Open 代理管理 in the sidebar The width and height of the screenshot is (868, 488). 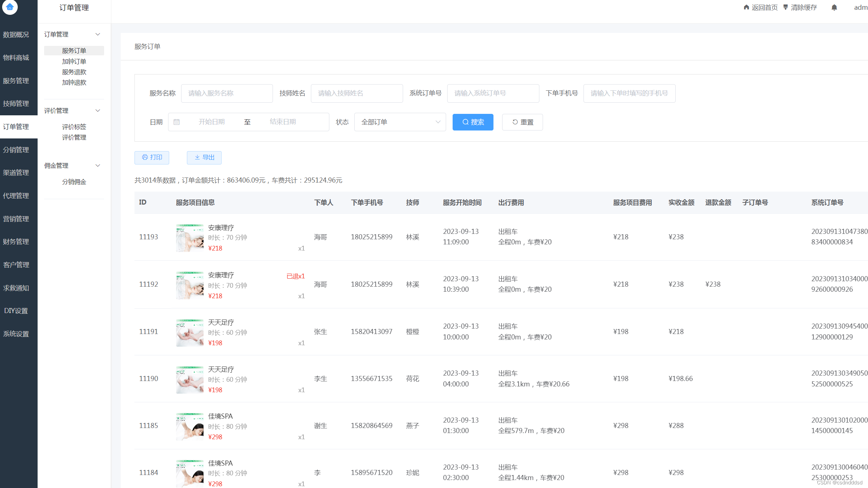point(16,196)
